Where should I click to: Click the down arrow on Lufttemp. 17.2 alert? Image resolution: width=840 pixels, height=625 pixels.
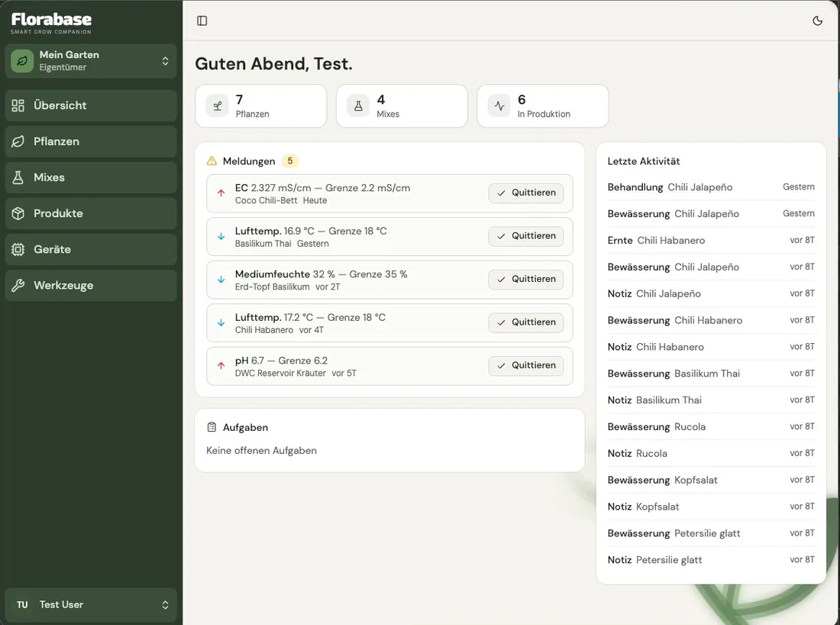tap(221, 322)
